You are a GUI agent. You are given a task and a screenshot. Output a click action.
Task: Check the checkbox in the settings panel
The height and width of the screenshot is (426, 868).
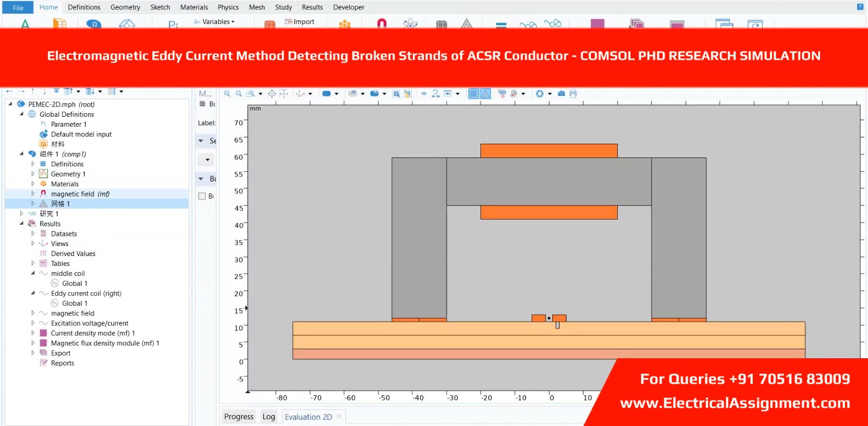(x=202, y=197)
